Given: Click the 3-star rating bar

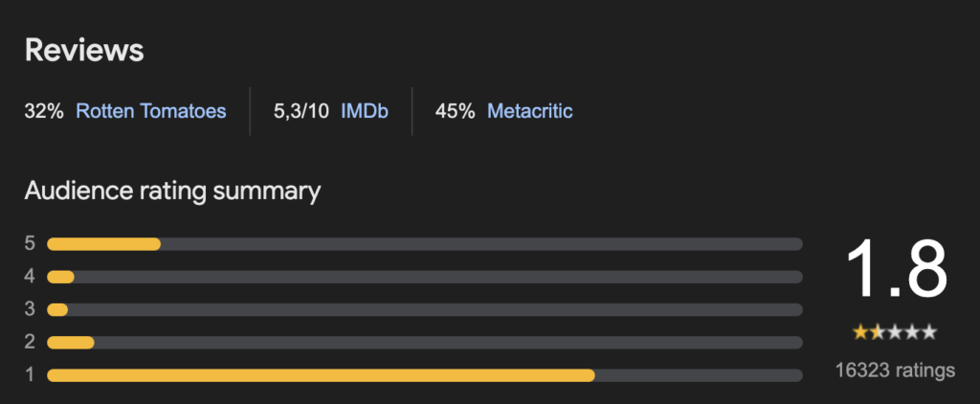Looking at the screenshot, I should point(424,309).
